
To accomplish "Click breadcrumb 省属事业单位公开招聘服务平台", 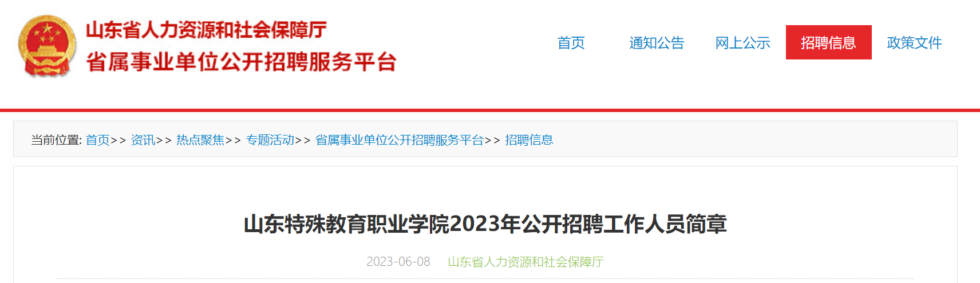I will tap(400, 140).
